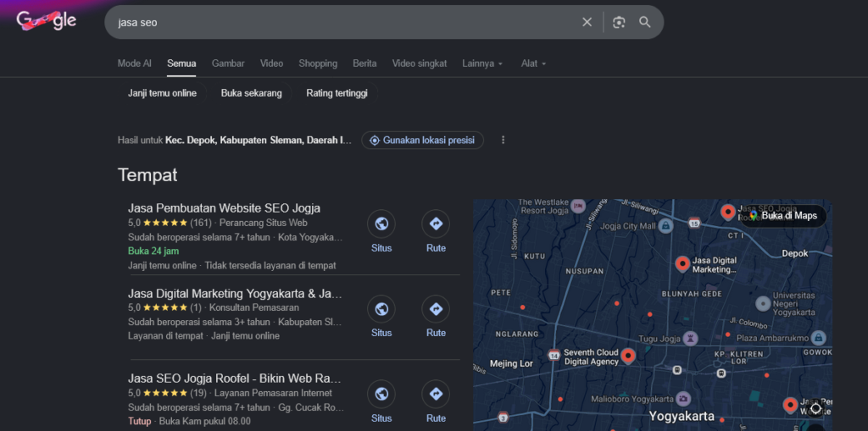868x431 pixels.
Task: Click The Westlake Resort Jogja map marker
Action: tap(578, 206)
